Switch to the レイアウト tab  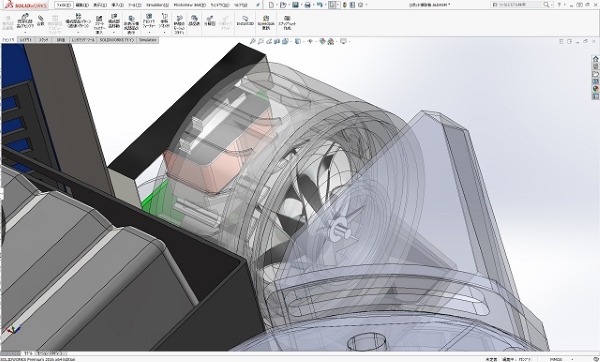[x=26, y=40]
